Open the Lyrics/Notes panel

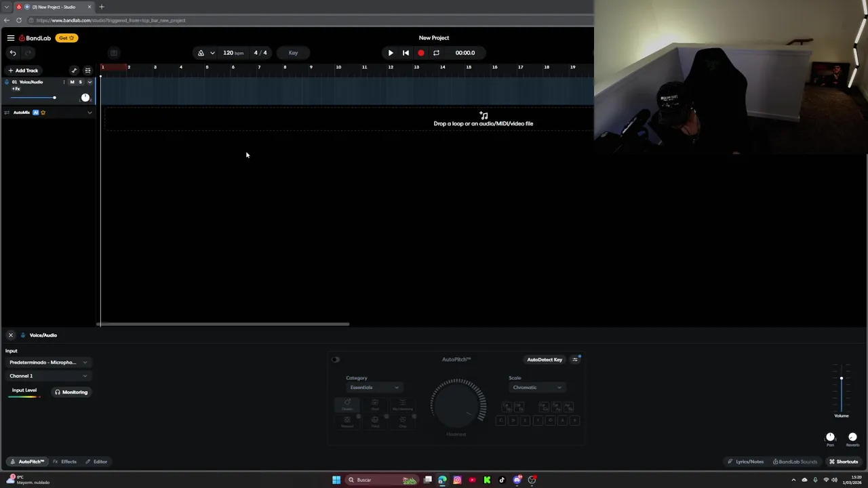(x=746, y=462)
